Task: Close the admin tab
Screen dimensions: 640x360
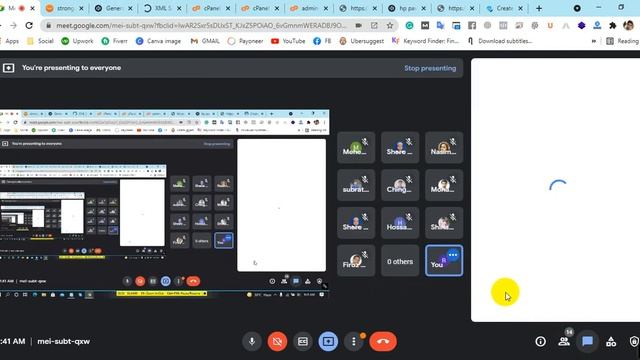Action: [326, 8]
